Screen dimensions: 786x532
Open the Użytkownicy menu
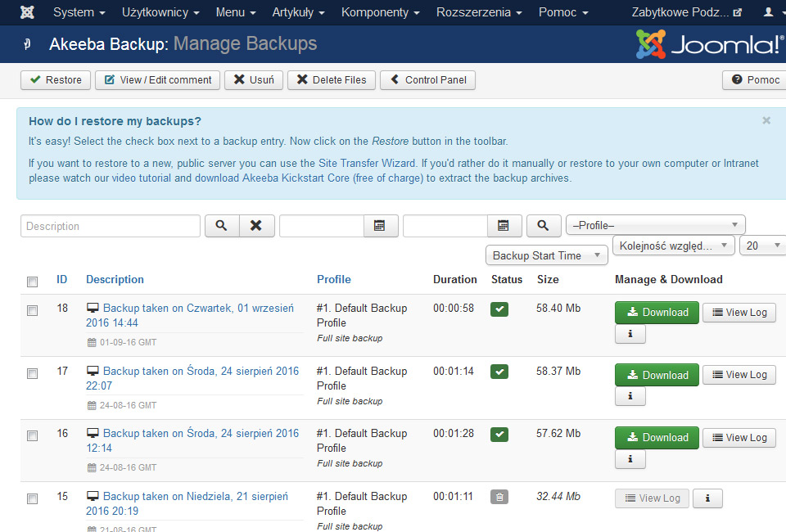(161, 12)
